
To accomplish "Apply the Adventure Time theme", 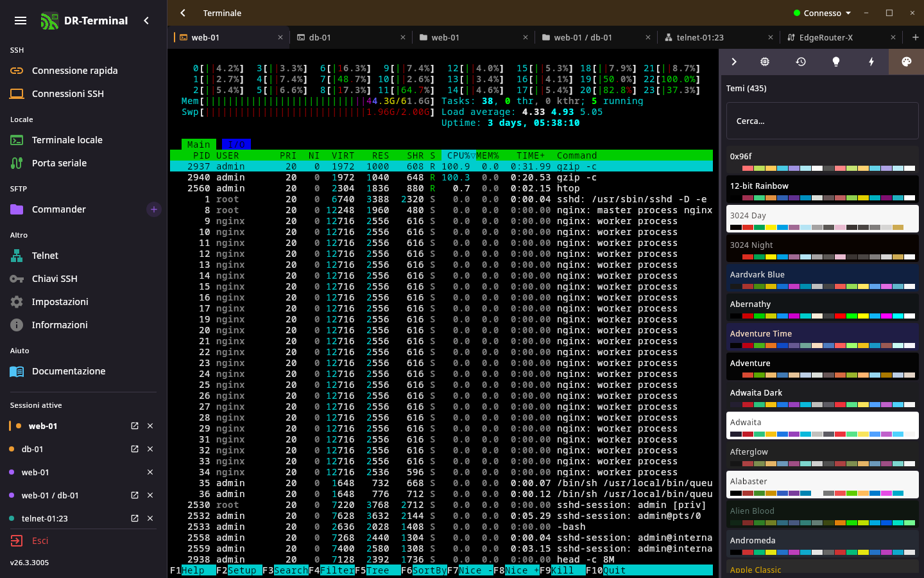I will pos(823,337).
